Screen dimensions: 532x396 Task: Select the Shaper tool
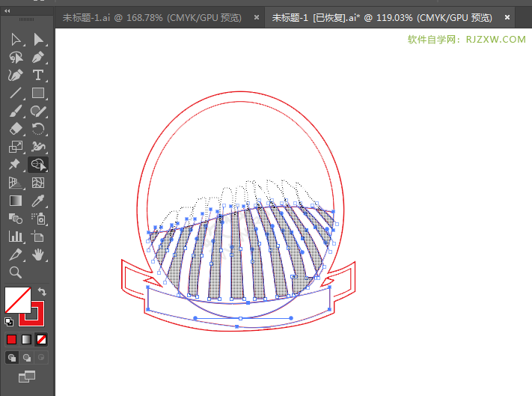(x=38, y=111)
